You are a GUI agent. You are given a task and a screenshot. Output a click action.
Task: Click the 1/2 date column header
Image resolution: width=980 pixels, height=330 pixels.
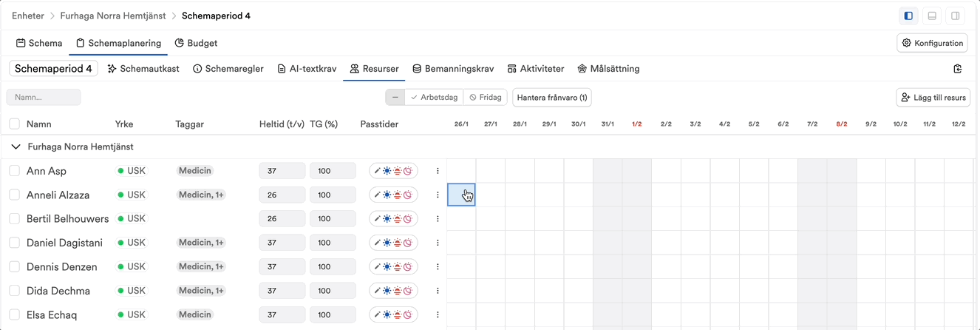(x=637, y=124)
